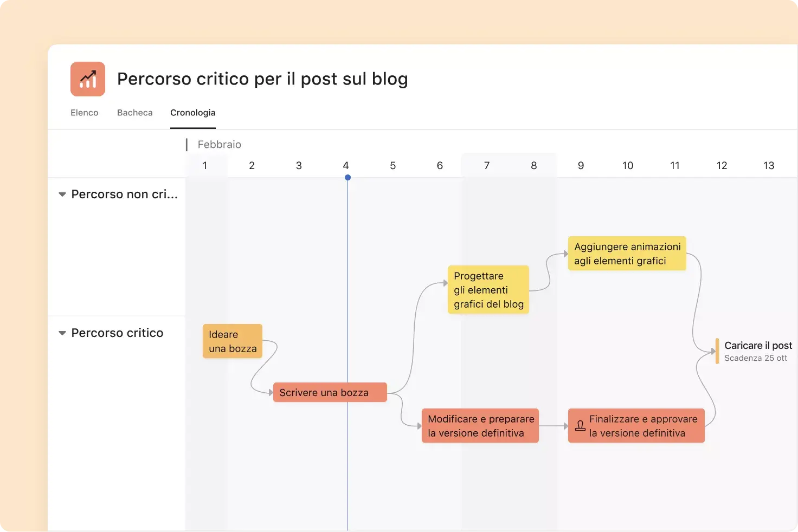The height and width of the screenshot is (532, 798).
Task: Open Aggiungere animazioni agli elementi grafici task
Action: tap(627, 254)
